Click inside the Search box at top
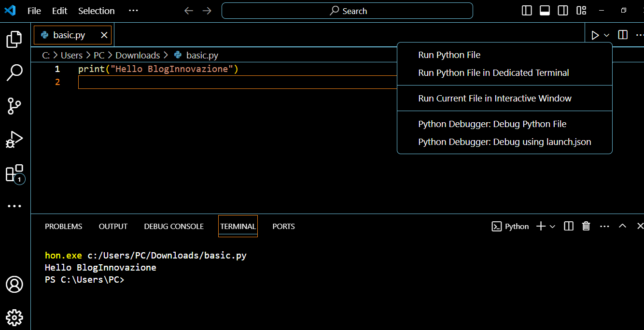The height and width of the screenshot is (330, 644). point(347,10)
